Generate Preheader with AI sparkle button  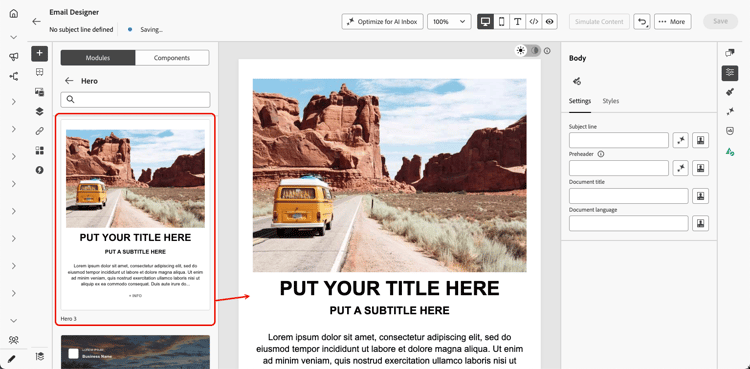681,168
